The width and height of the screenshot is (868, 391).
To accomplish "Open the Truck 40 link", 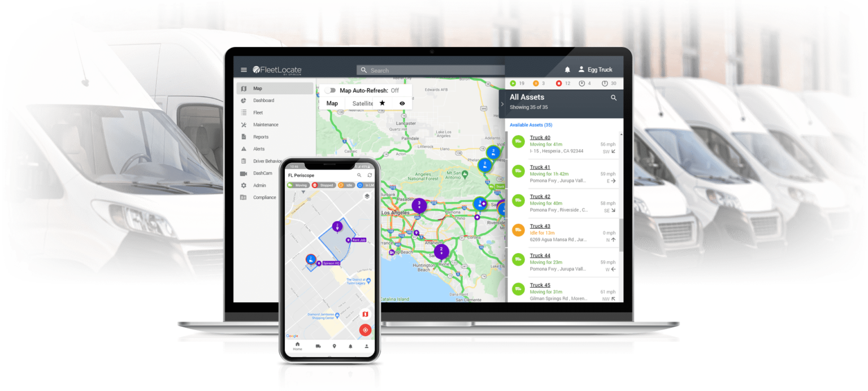I will pos(540,137).
